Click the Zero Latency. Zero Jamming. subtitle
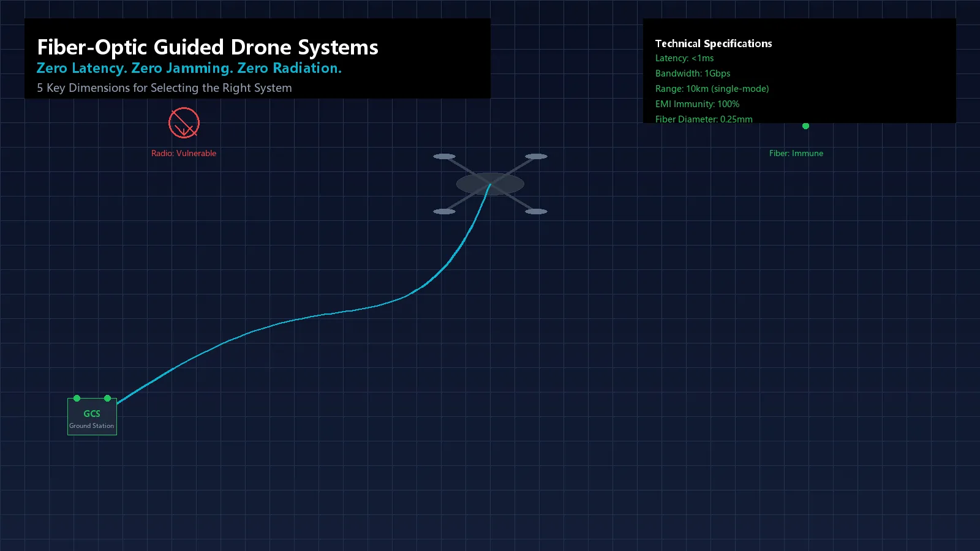This screenshot has height=551, width=980. [189, 68]
